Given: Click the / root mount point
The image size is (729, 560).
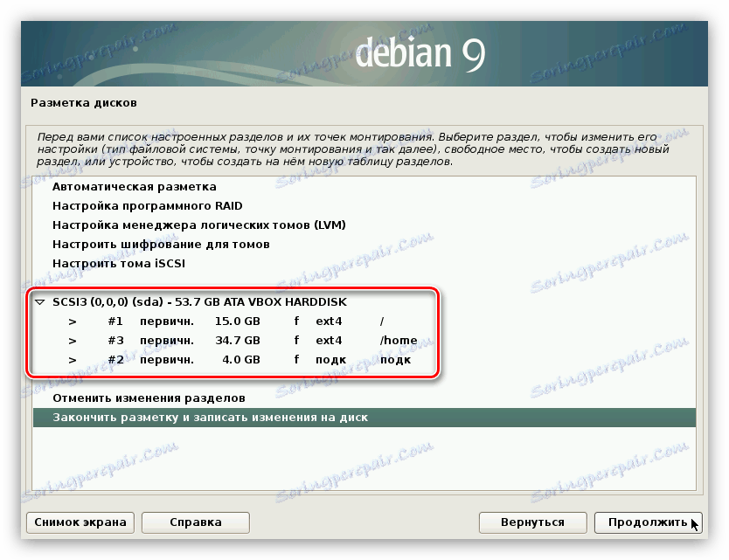Looking at the screenshot, I should point(382,321).
